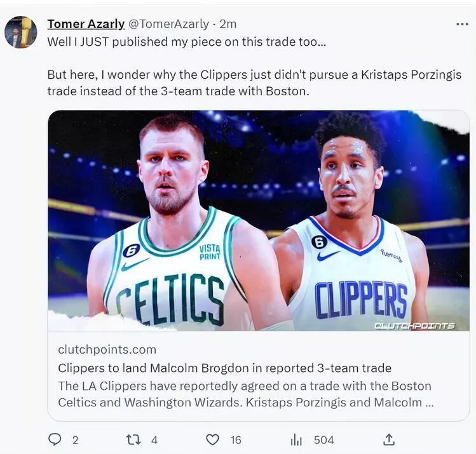Open the three-dot more options menu
Viewport: 476px width, 454px height.
(x=462, y=24)
